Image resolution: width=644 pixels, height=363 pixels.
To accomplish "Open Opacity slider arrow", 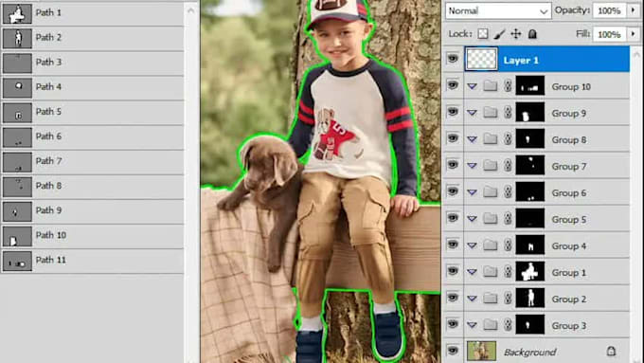I will coord(634,10).
